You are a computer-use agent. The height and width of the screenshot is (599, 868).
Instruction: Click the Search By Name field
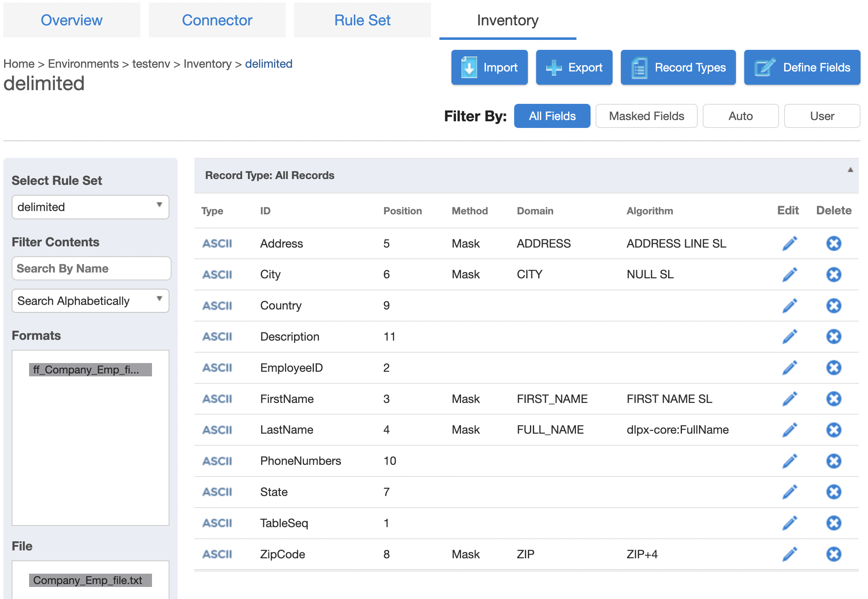pos(91,268)
